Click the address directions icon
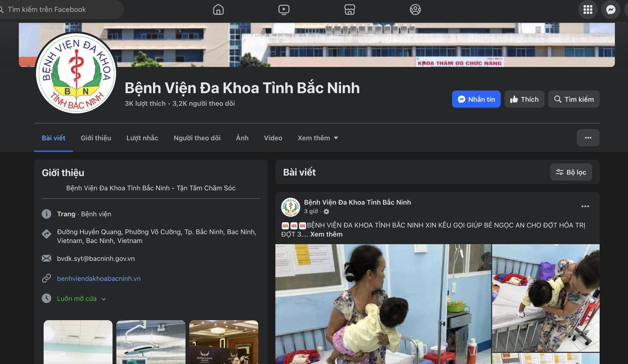Viewport: 628px width, 364px height. coord(46,234)
